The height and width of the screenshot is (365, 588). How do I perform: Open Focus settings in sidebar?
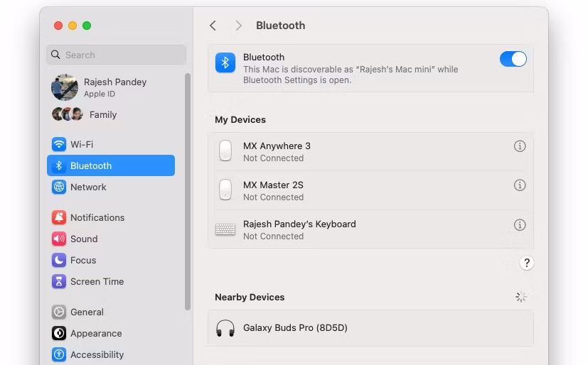coord(111,260)
